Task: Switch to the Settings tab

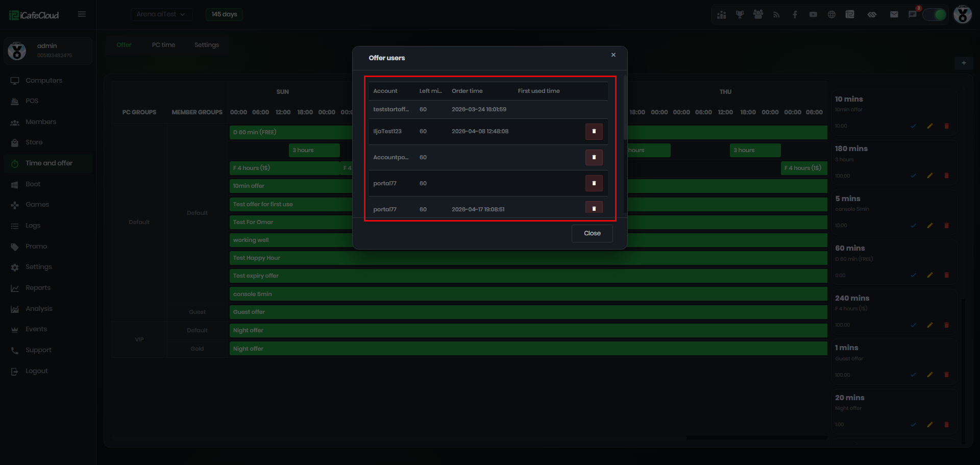Action: click(207, 45)
